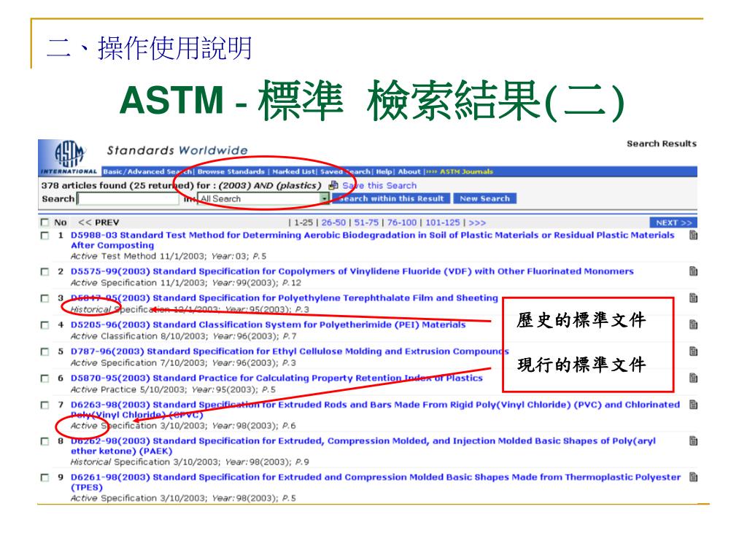Image resolution: width=747 pixels, height=560 pixels.
Task: Open D6263-98(2003) Extruded Rods and Bars standard
Action: click(x=376, y=410)
